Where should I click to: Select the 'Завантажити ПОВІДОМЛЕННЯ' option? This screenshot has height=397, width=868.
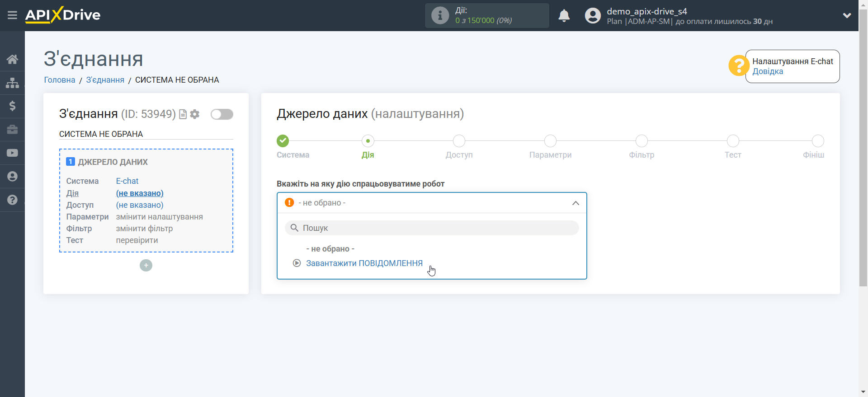tap(364, 263)
